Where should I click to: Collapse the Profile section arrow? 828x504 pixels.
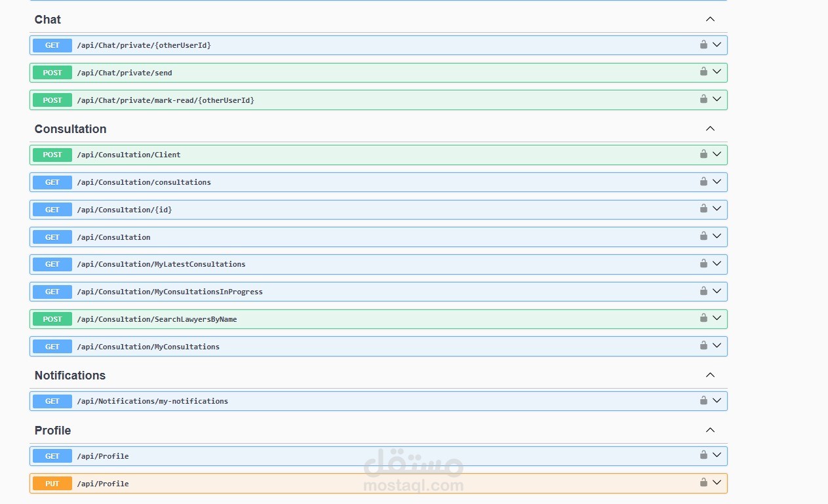pos(710,430)
